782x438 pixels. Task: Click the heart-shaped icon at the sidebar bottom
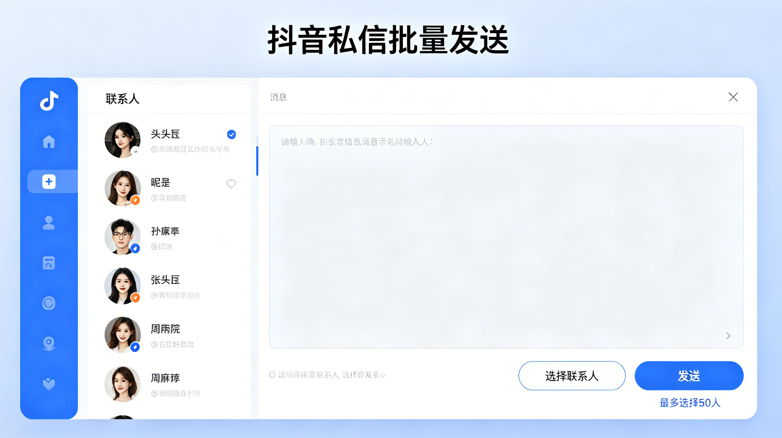[x=49, y=384]
